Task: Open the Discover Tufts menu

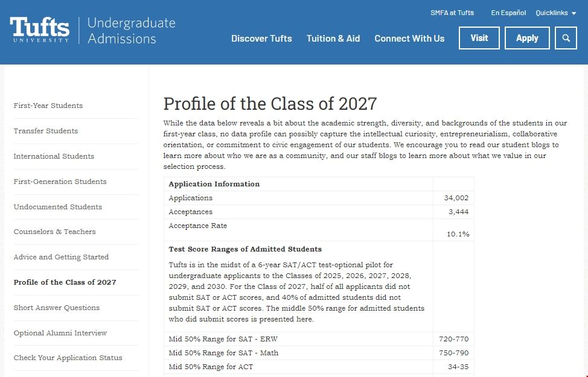Action: (x=261, y=39)
